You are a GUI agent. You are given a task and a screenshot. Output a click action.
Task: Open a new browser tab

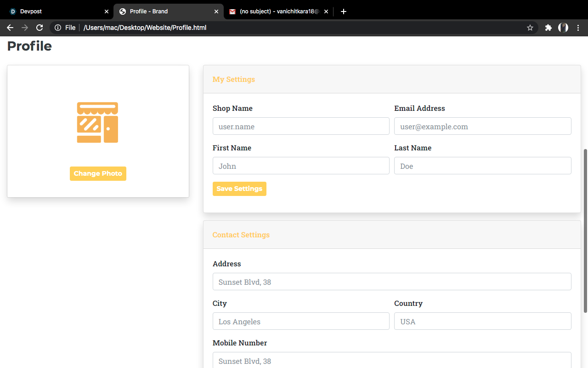[x=343, y=11]
